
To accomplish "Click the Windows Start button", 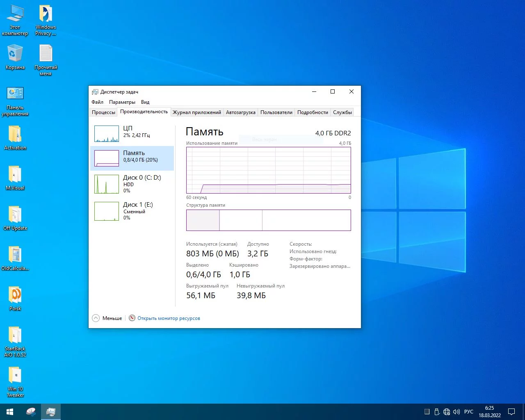I will [x=10, y=411].
